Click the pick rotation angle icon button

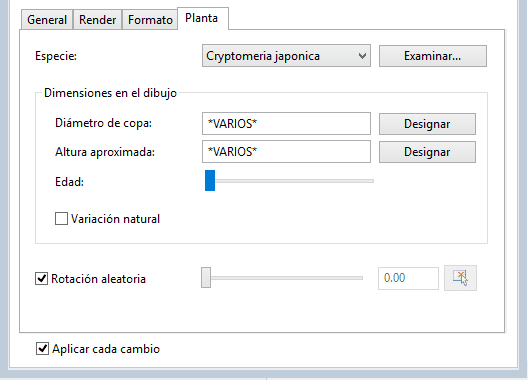[x=460, y=278]
